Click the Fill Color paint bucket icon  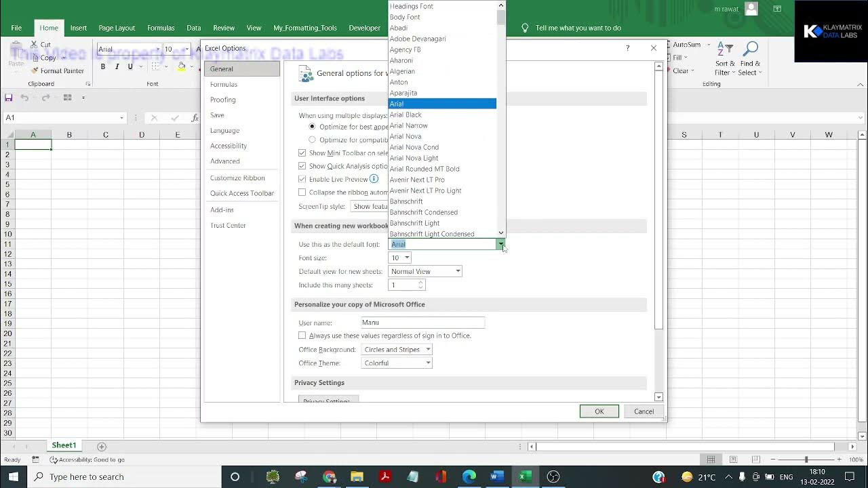(181, 66)
